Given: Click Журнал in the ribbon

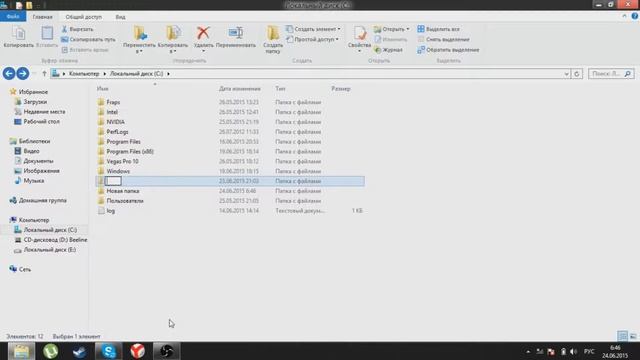Looking at the screenshot, I should tap(388, 50).
